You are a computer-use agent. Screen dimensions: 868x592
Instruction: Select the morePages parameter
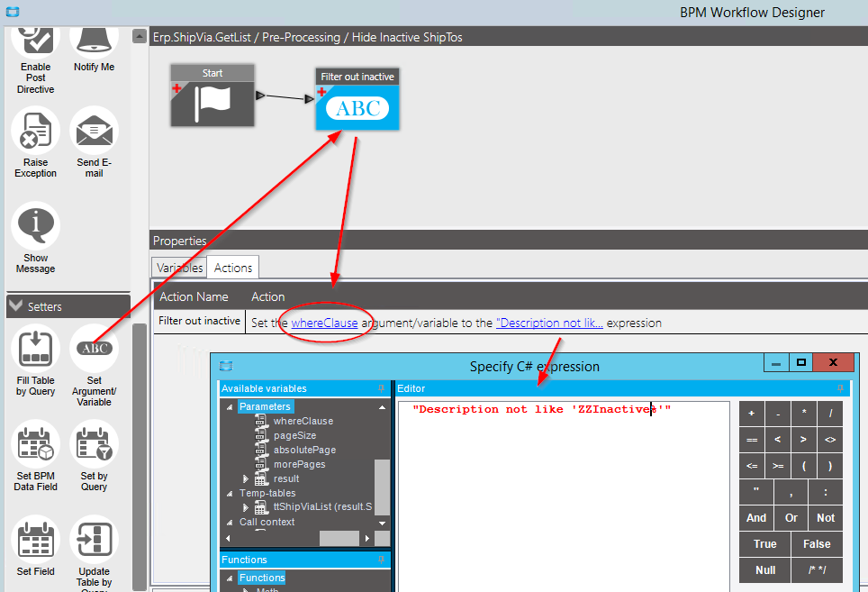pos(300,464)
